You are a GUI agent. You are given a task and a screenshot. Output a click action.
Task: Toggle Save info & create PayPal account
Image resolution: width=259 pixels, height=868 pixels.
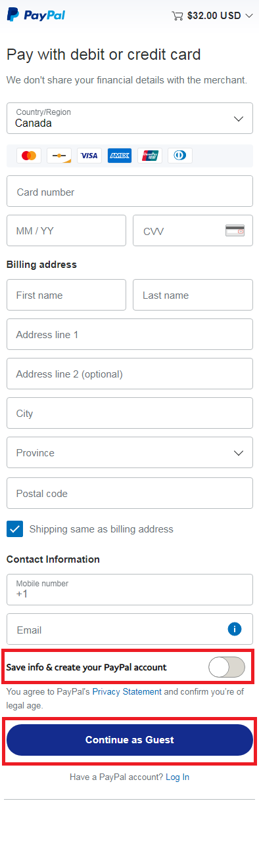(x=227, y=667)
